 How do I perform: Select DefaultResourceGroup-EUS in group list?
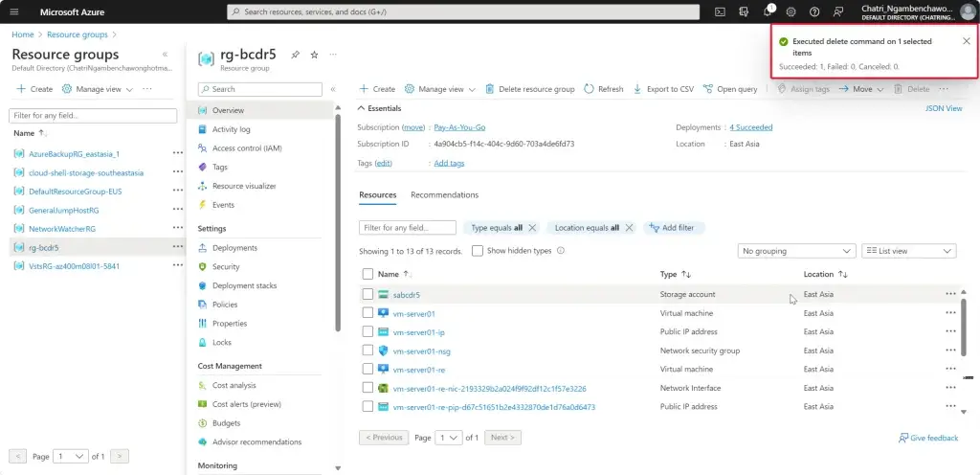(x=75, y=192)
